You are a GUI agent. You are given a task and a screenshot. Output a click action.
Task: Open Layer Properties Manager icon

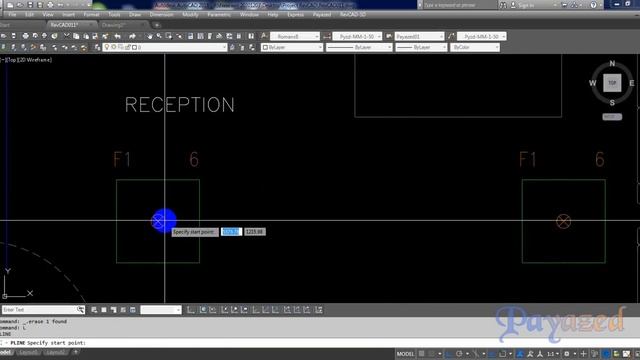pos(98,47)
